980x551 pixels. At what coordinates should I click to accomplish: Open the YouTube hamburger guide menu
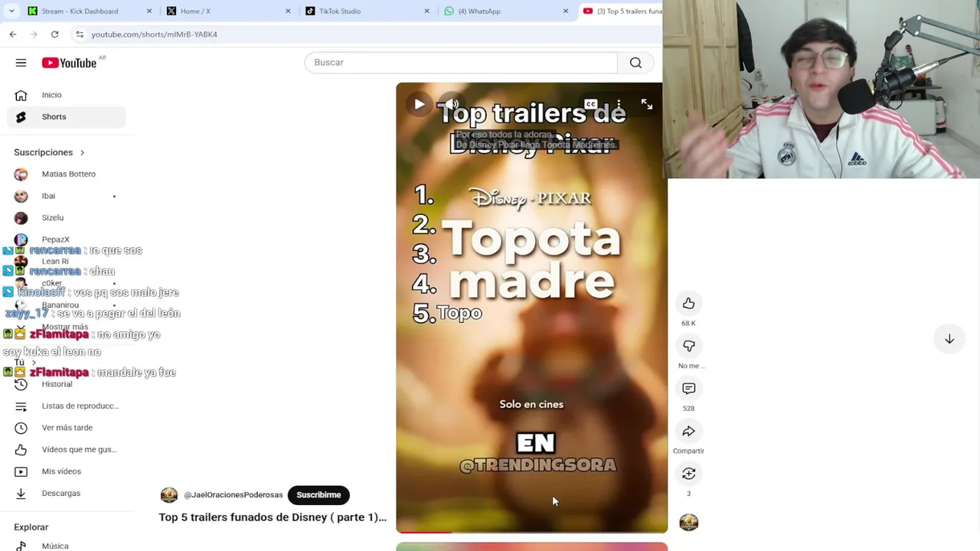[21, 63]
